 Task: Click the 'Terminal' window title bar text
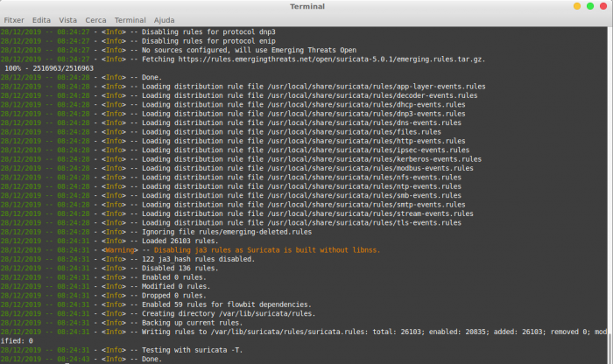[306, 6]
